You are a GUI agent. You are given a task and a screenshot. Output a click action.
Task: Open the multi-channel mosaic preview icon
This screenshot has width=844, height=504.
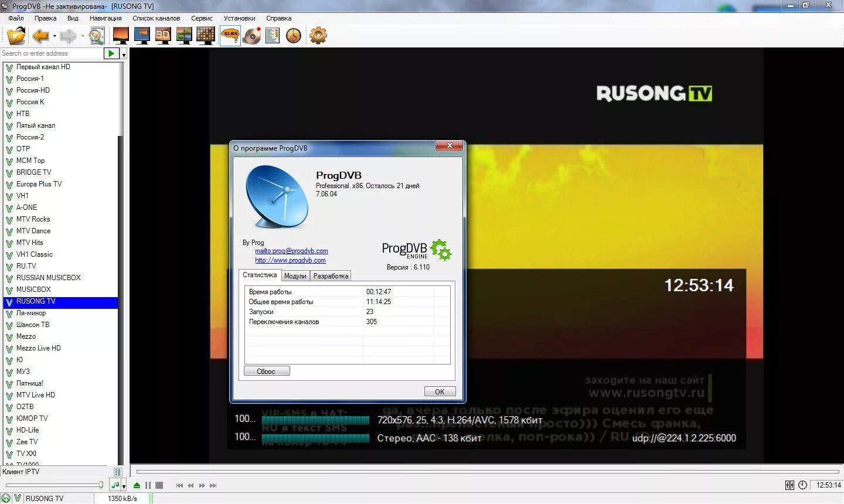click(x=184, y=36)
